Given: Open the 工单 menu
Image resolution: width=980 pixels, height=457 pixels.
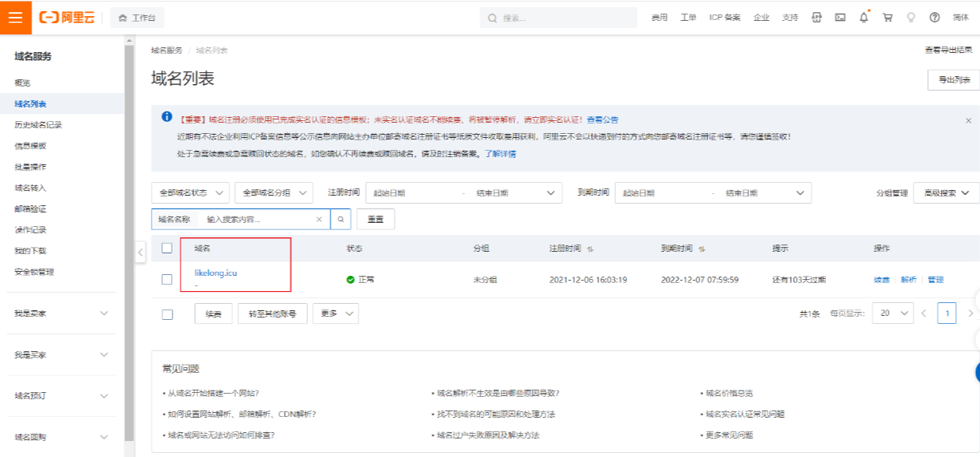Looking at the screenshot, I should coord(688,18).
